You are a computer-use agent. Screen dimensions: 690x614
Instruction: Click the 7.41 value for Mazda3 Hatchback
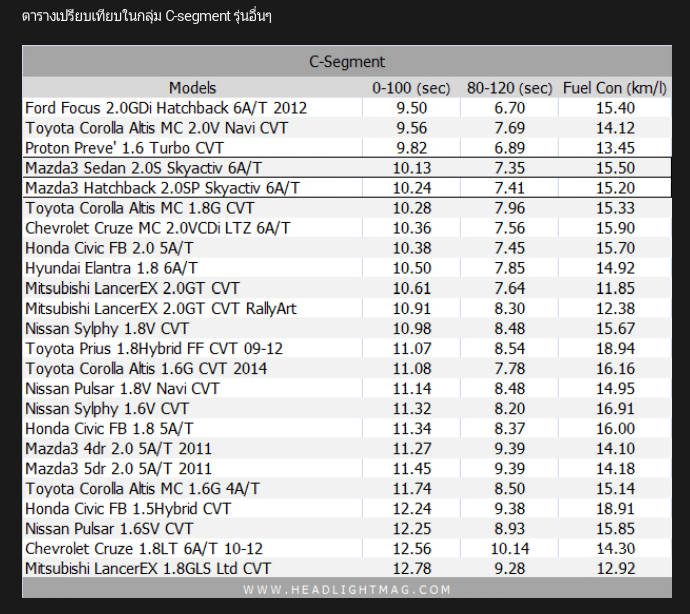pos(510,188)
